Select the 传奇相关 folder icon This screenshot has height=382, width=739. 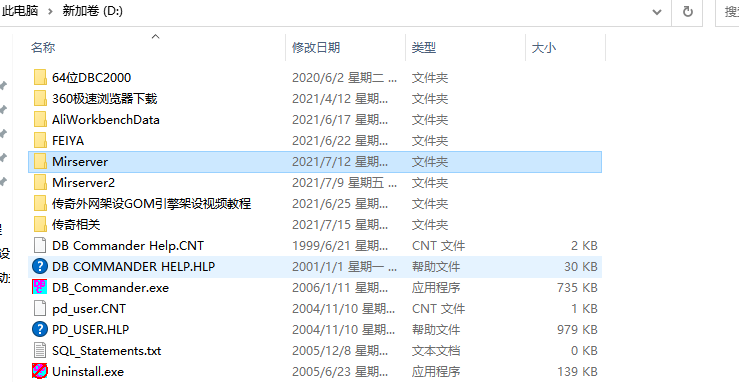(x=40, y=224)
